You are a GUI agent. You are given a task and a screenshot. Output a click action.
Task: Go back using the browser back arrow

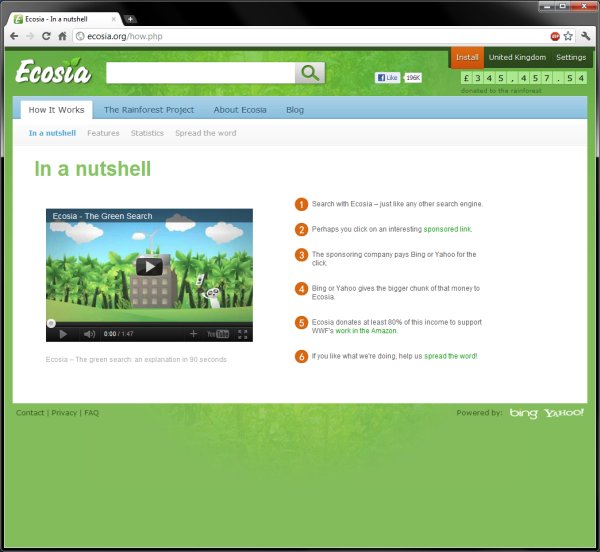coord(14,36)
